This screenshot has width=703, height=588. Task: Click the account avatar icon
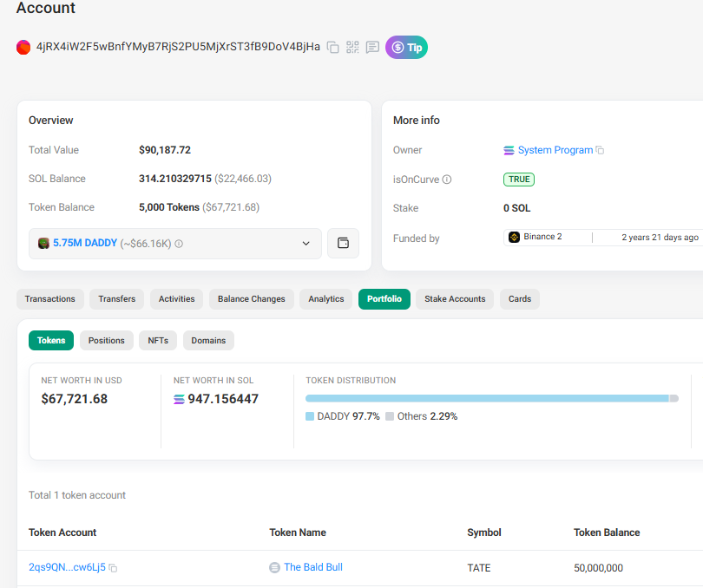point(23,47)
